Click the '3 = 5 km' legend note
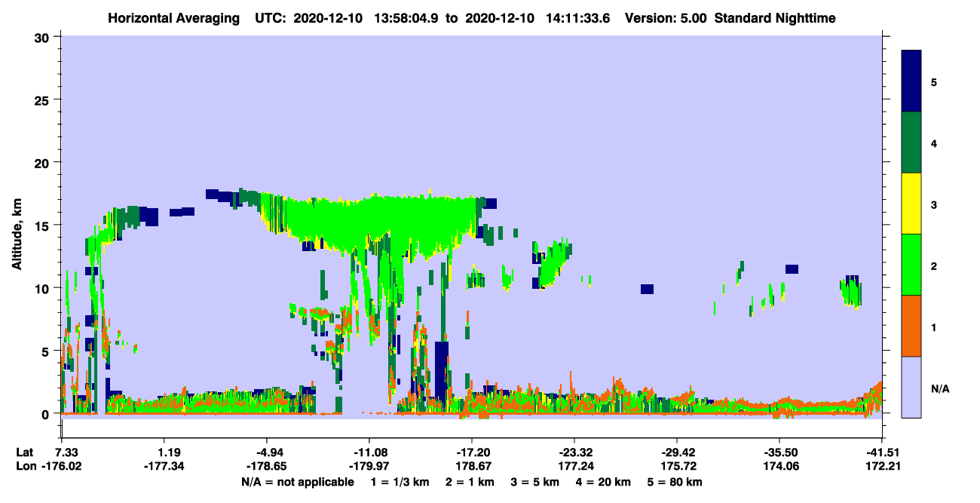This screenshot has height=503, width=980. coord(535,482)
